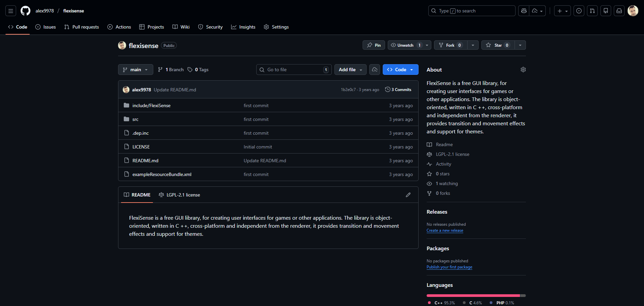Open the hamburger navigation menu
This screenshot has height=306, width=644.
point(11,11)
